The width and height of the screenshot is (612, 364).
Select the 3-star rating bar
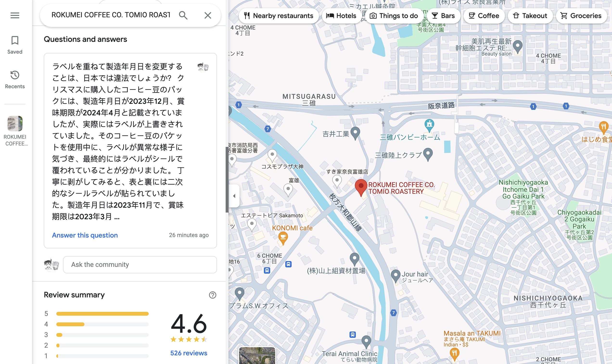(x=102, y=335)
